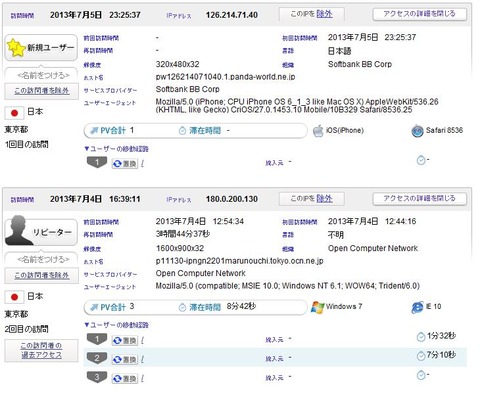Click the MSIE 10.0 user agent string
The height and width of the screenshot is (397, 480).
pos(287,286)
